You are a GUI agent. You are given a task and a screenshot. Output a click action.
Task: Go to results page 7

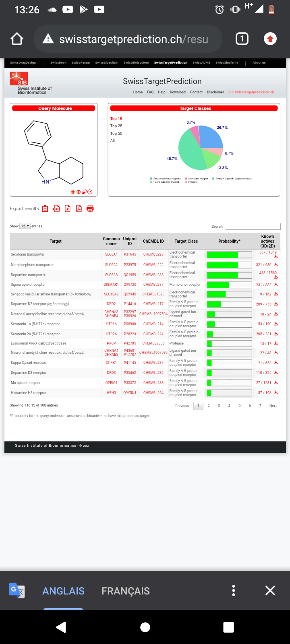(260, 406)
